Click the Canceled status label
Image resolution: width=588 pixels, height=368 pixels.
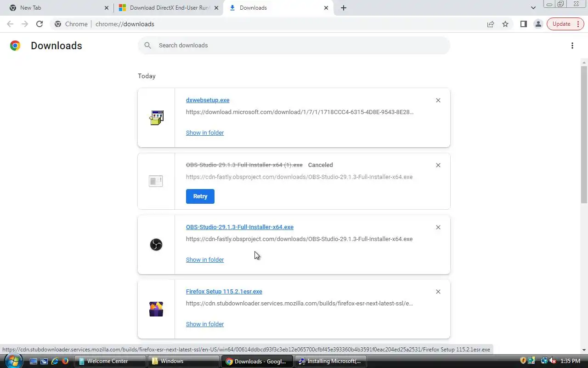tap(321, 165)
